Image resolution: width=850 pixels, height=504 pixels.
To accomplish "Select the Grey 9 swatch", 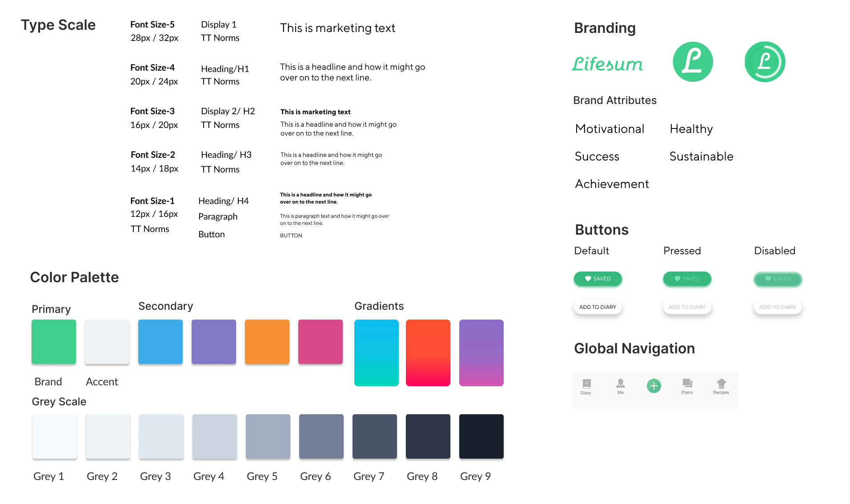I will [481, 436].
